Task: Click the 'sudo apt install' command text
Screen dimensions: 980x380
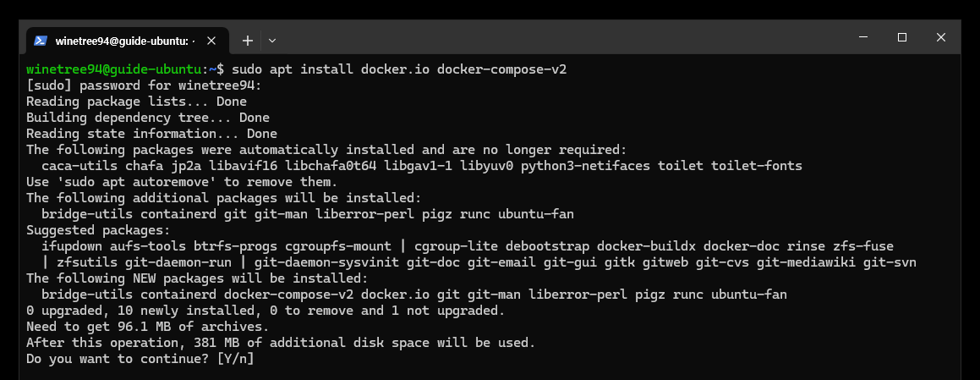Action: (x=293, y=69)
